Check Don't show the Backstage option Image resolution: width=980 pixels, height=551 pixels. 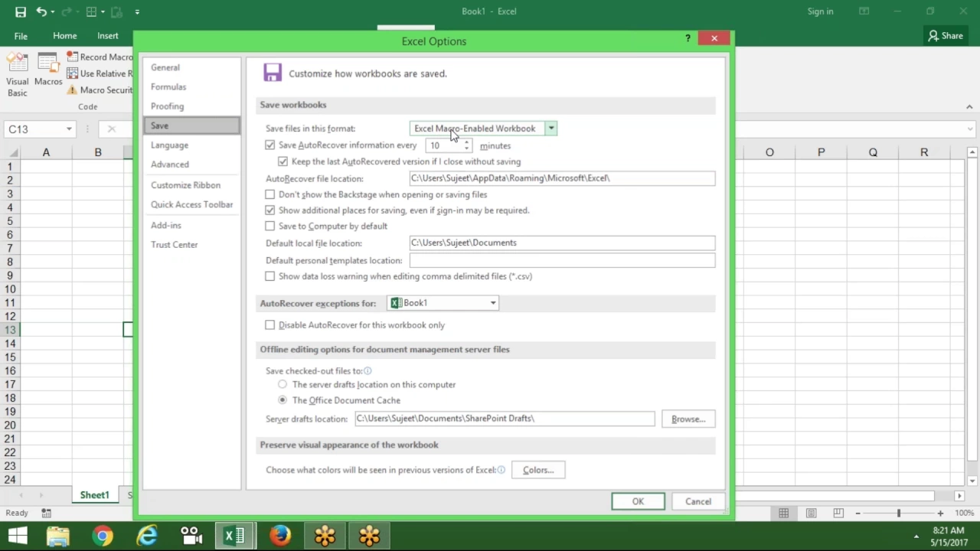pos(269,194)
